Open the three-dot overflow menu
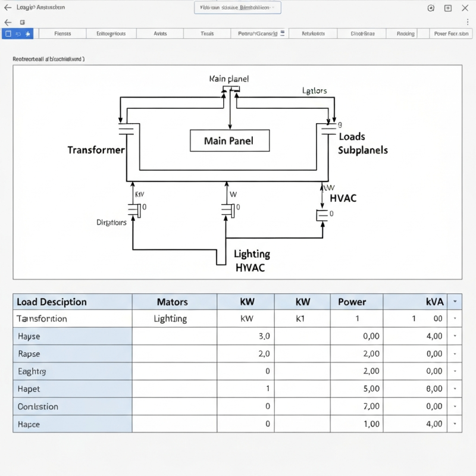The height and width of the screenshot is (476, 476). click(x=467, y=21)
